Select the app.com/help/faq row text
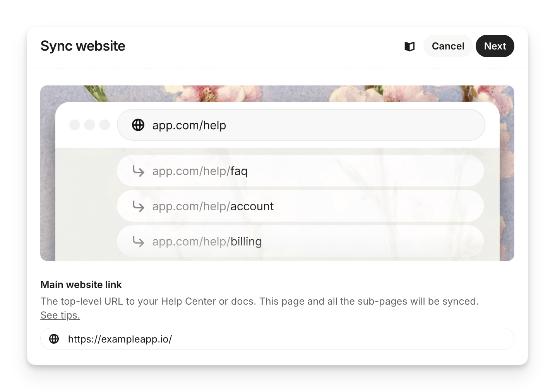 (200, 171)
